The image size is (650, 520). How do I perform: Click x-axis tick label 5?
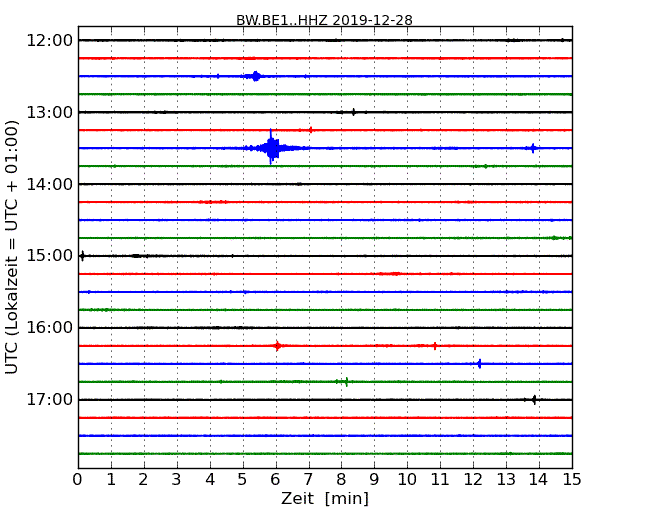tap(242, 479)
